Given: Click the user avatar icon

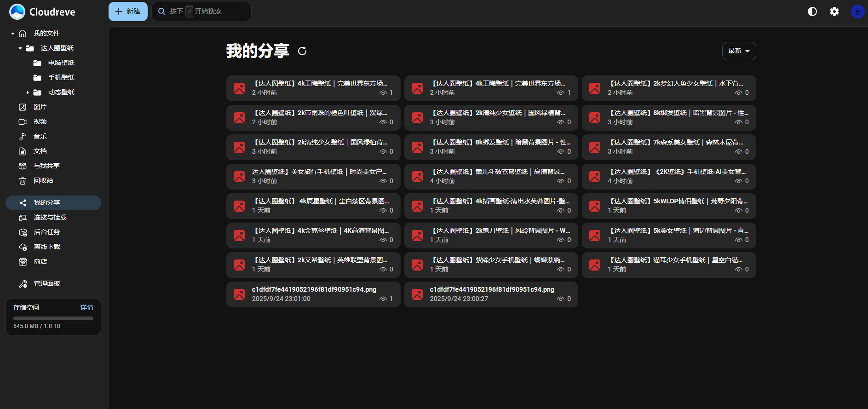Looking at the screenshot, I should tap(857, 12).
